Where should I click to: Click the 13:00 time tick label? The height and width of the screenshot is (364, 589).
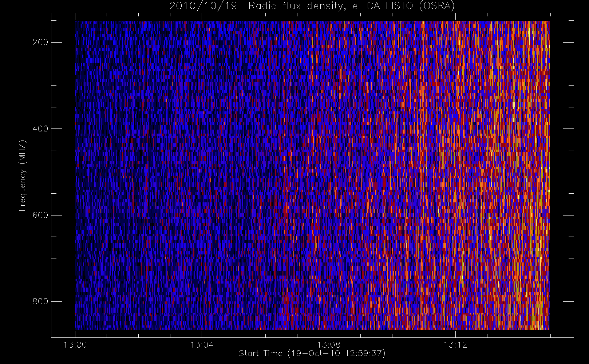[x=75, y=345]
